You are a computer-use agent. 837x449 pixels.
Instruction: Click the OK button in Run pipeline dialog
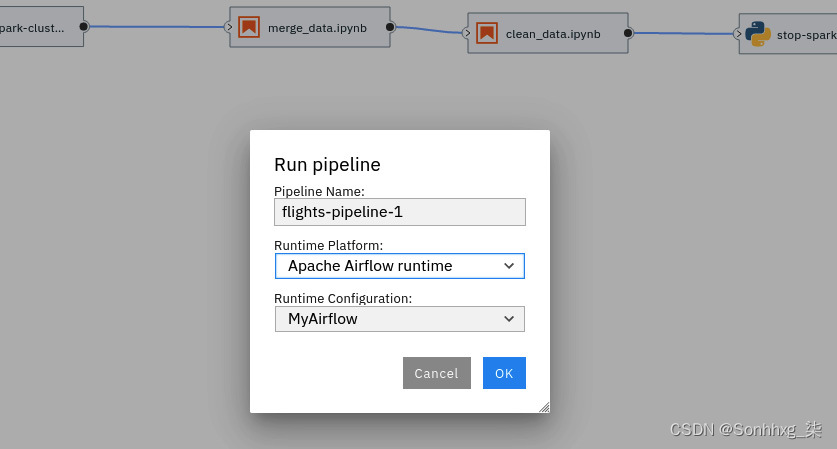504,373
